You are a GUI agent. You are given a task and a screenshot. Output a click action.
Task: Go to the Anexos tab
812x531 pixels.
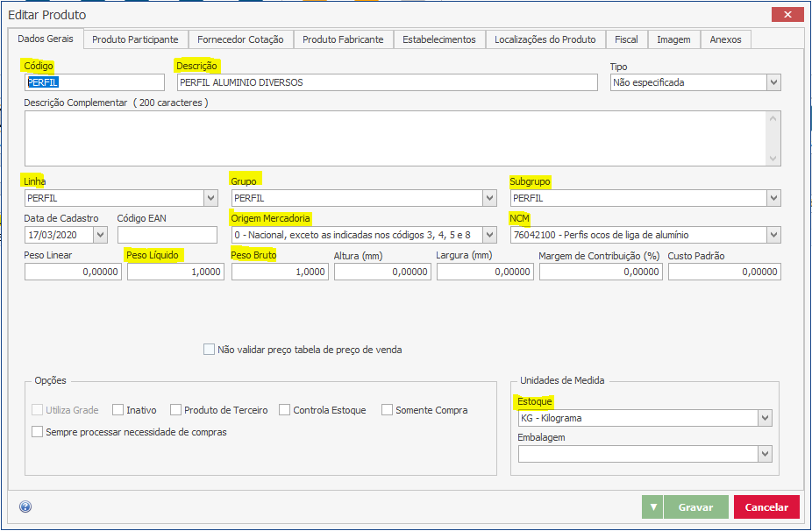(725, 39)
